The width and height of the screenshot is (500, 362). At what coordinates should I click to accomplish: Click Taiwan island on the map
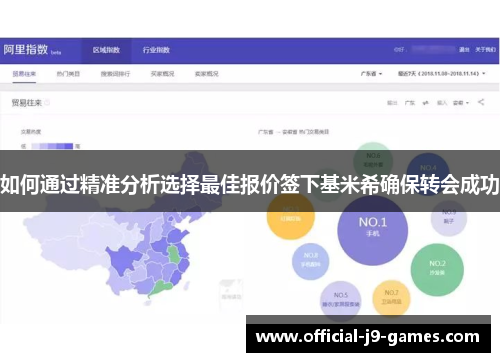pos(187,286)
